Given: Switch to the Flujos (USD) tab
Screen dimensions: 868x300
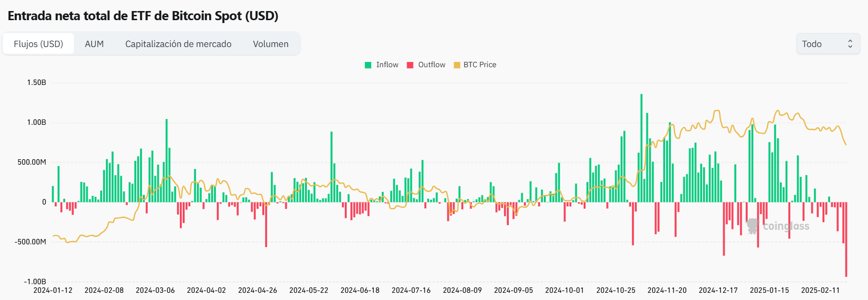Looking at the screenshot, I should (x=38, y=44).
